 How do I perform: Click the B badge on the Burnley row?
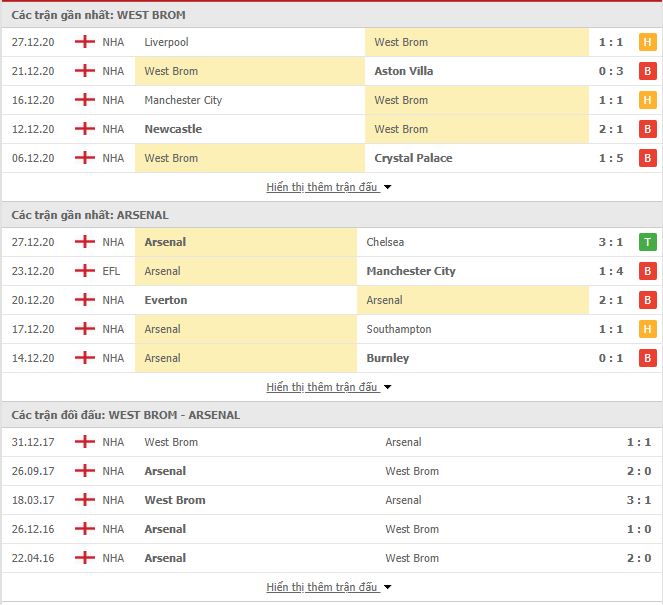click(647, 358)
